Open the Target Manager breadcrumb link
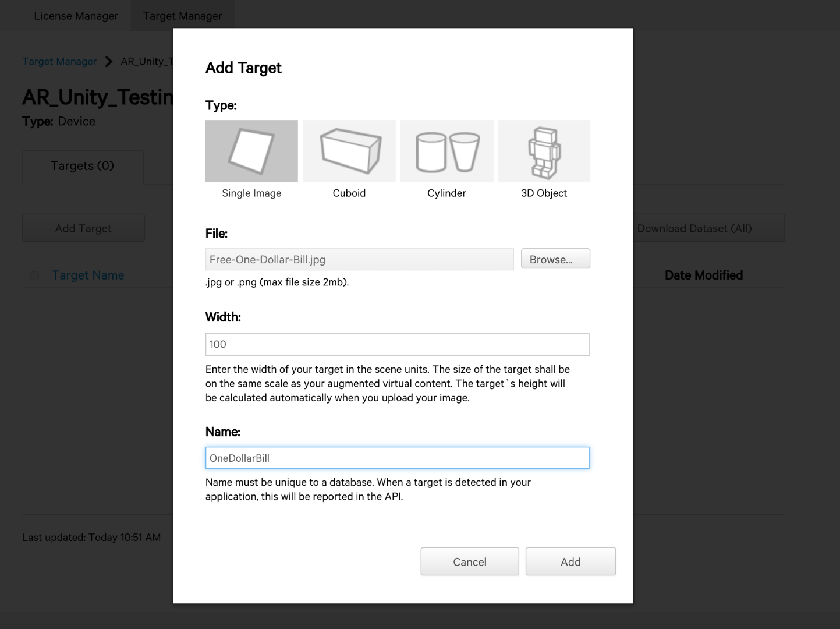Viewport: 840px width, 629px height. click(59, 61)
